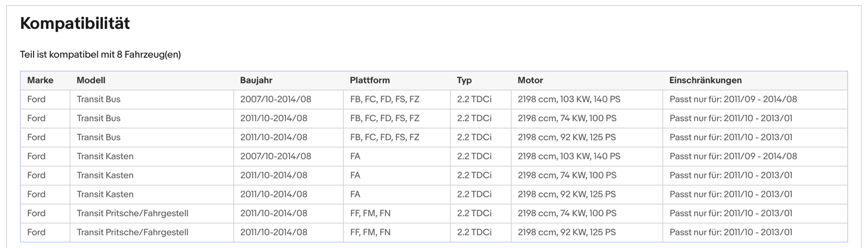Click 'FB, FC, FD, FS, FZ' for Transit Bus 140 PS
Image resolution: width=868 pixels, height=248 pixels.
(384, 99)
